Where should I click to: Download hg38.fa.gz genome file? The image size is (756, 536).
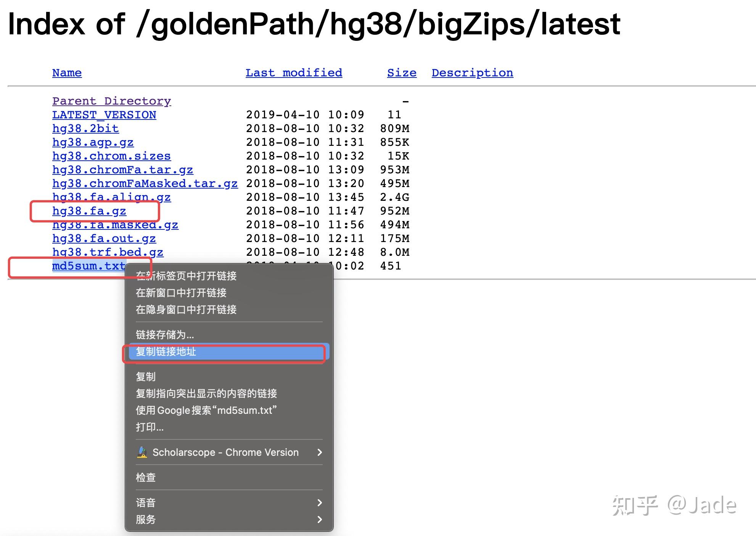pyautogui.click(x=90, y=211)
